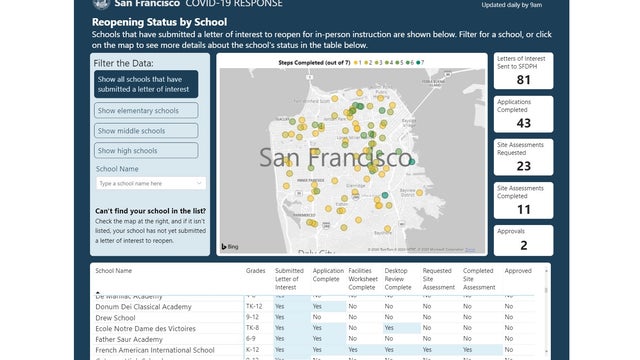Select the Site Assessments Requested 23 card

click(x=523, y=157)
